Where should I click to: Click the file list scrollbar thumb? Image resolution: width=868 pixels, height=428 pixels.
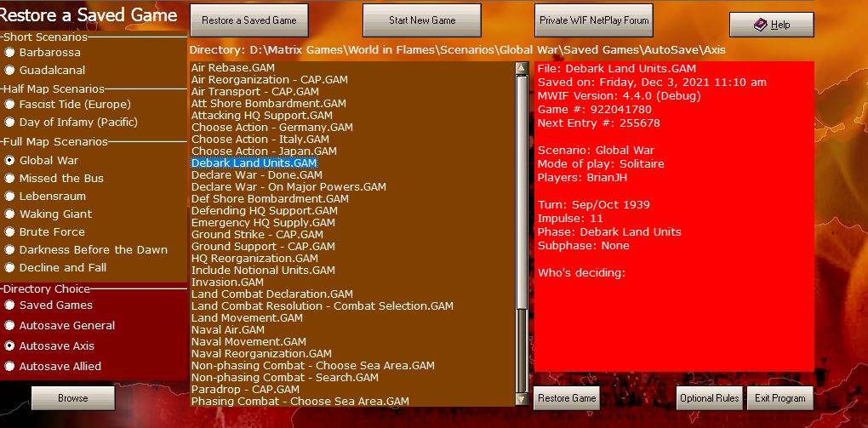pos(521,191)
